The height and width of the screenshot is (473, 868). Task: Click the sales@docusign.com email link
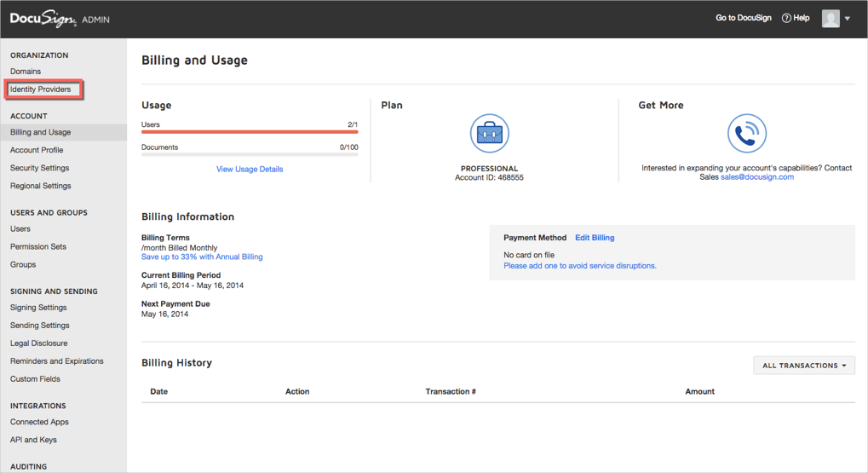click(756, 177)
